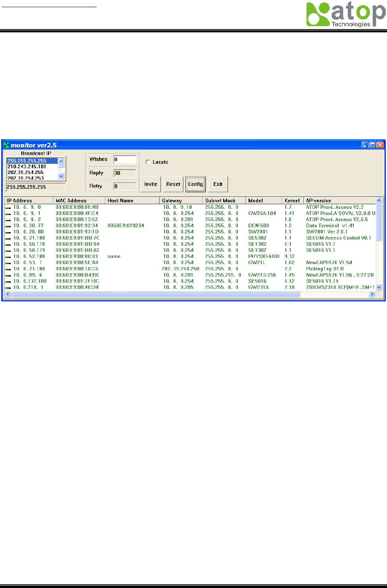Viewport: 387px width, 588px height.
Task: Select model PHYSIO-608I cell
Action: 264,256
